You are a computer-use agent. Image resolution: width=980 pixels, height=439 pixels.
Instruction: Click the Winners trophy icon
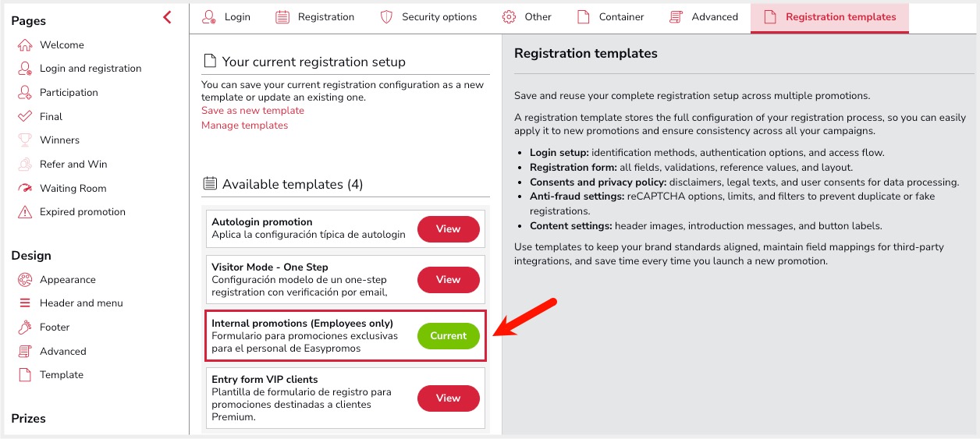coord(25,140)
